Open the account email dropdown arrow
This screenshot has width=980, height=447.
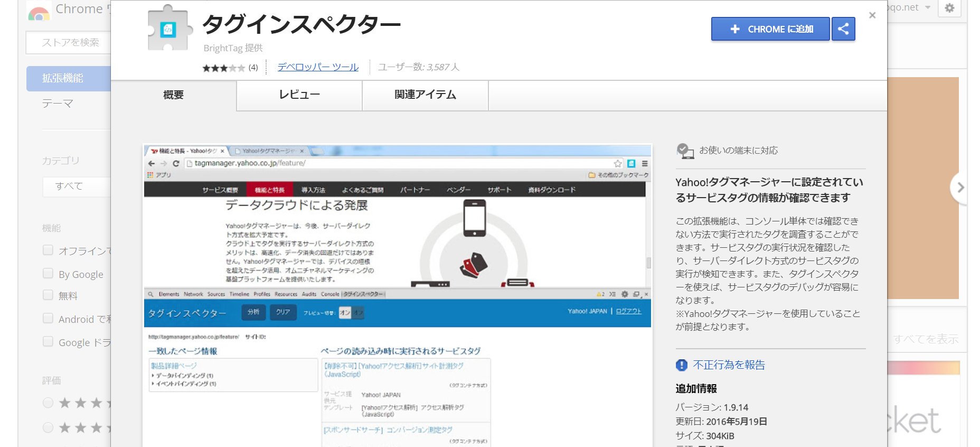tap(928, 8)
